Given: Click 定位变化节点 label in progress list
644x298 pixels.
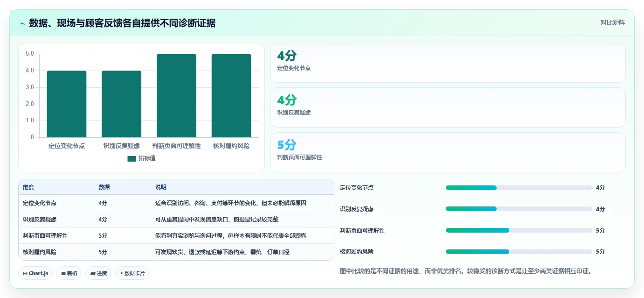Looking at the screenshot, I should coord(357,188).
